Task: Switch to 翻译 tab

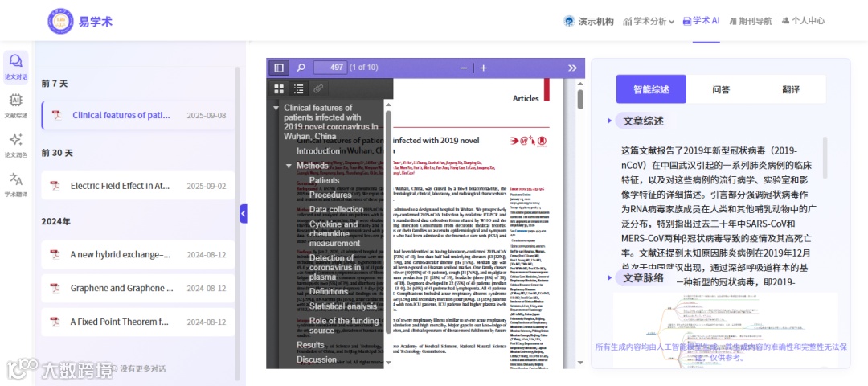Action: [791, 89]
